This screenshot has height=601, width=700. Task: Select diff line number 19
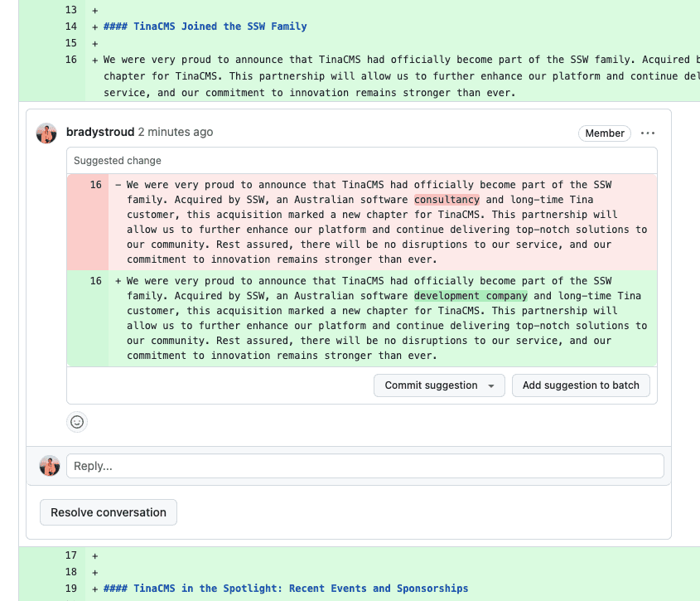click(x=70, y=589)
